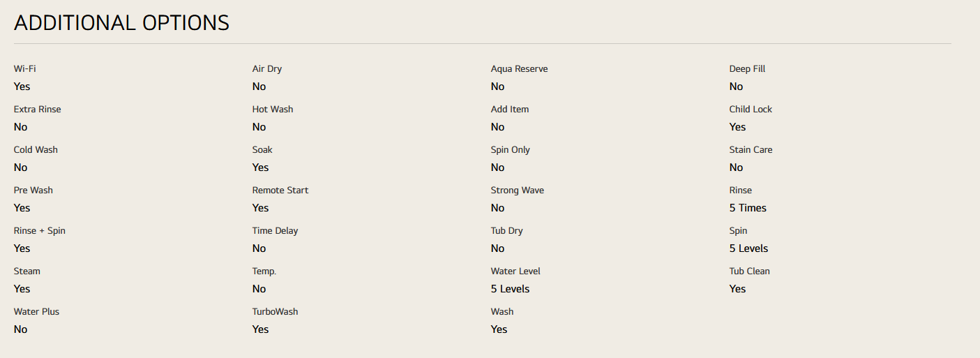Click the Tub Clean label
Screen dimensions: 980x358
coord(749,271)
